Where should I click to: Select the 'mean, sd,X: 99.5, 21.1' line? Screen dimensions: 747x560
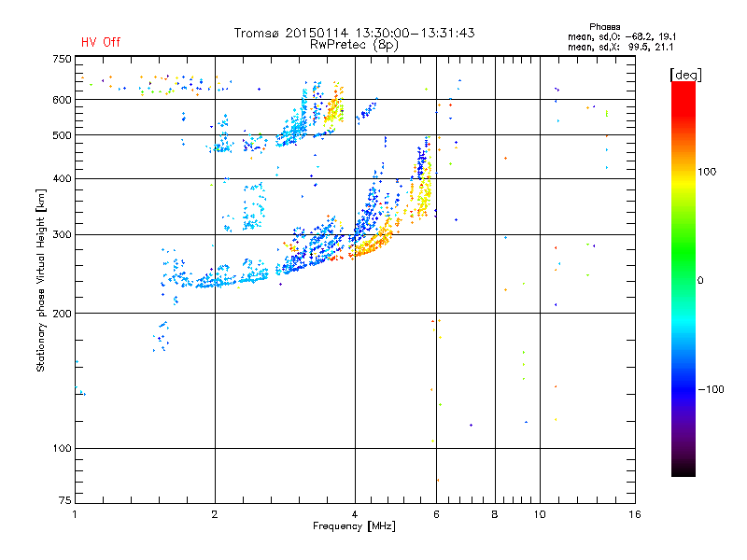click(620, 47)
